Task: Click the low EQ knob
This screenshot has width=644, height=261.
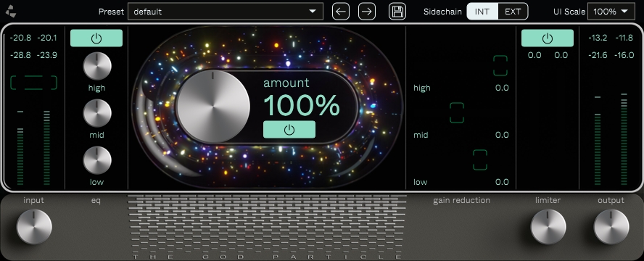Action: point(97,160)
